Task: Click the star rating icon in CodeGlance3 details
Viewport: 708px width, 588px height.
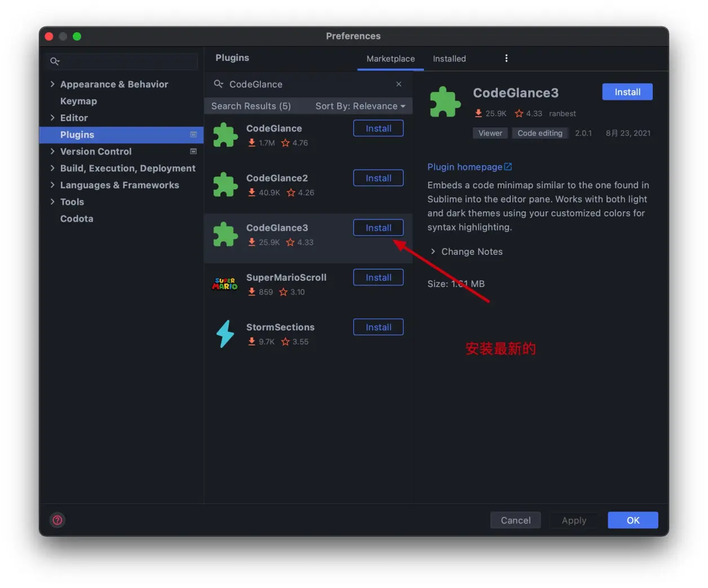Action: pyautogui.click(x=519, y=113)
